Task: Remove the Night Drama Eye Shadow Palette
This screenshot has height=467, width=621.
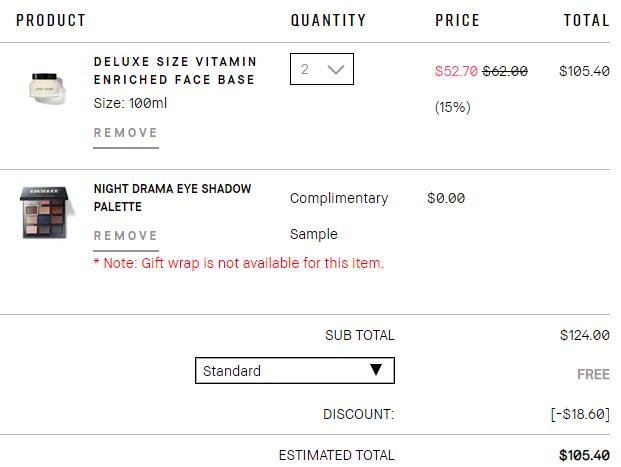Action: [126, 236]
